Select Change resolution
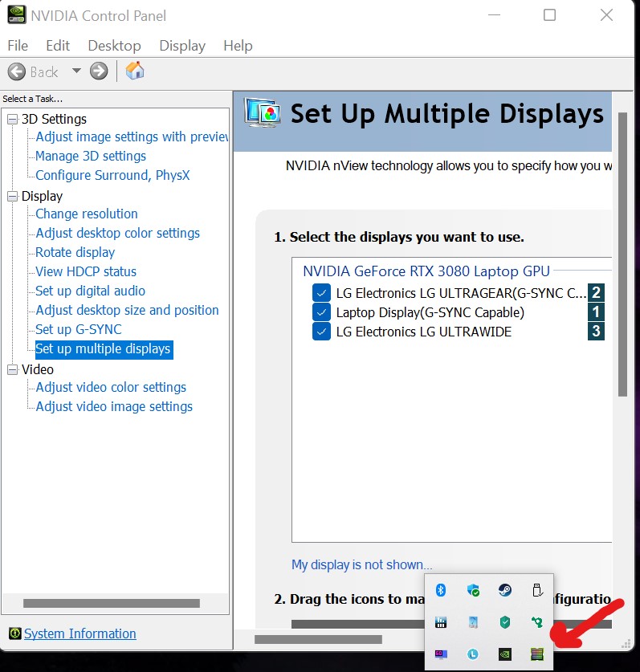Image resolution: width=640 pixels, height=672 pixels. coord(87,214)
